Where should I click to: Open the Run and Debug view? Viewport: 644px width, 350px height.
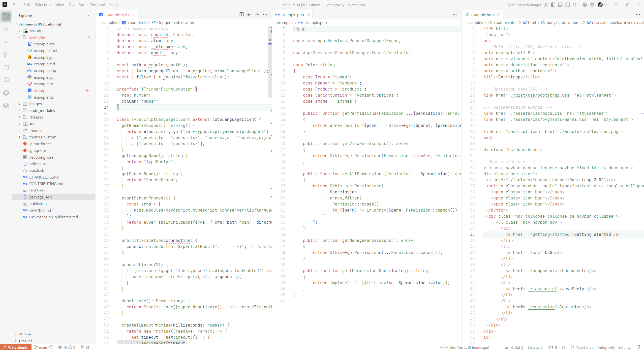click(6, 55)
